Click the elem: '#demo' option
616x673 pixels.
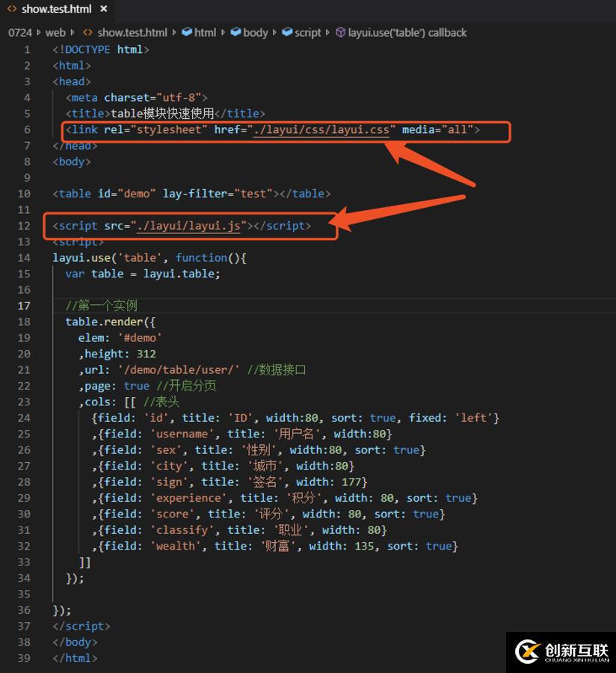[x=120, y=338]
